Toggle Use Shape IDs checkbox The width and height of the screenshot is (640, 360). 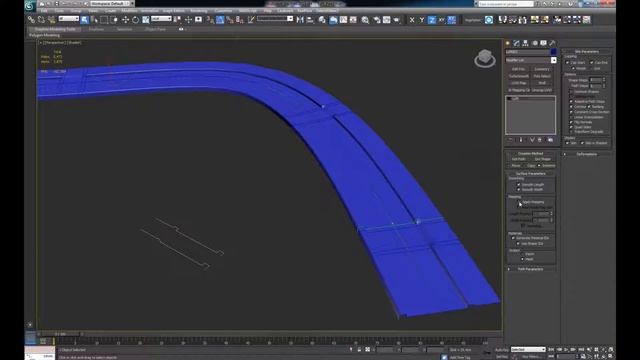(518, 243)
